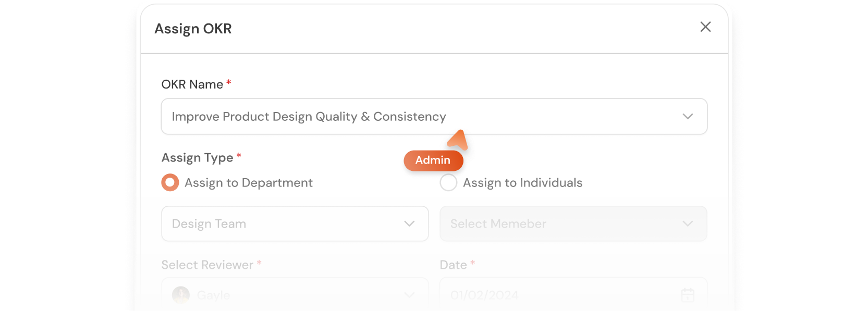Image resolution: width=868 pixels, height=311 pixels.
Task: Click the Assign to Individuals label text
Action: click(x=523, y=182)
